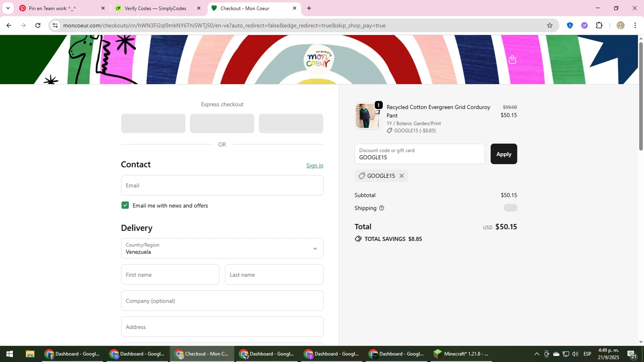
Task: Open network settings tray icon
Action: pyautogui.click(x=566, y=354)
